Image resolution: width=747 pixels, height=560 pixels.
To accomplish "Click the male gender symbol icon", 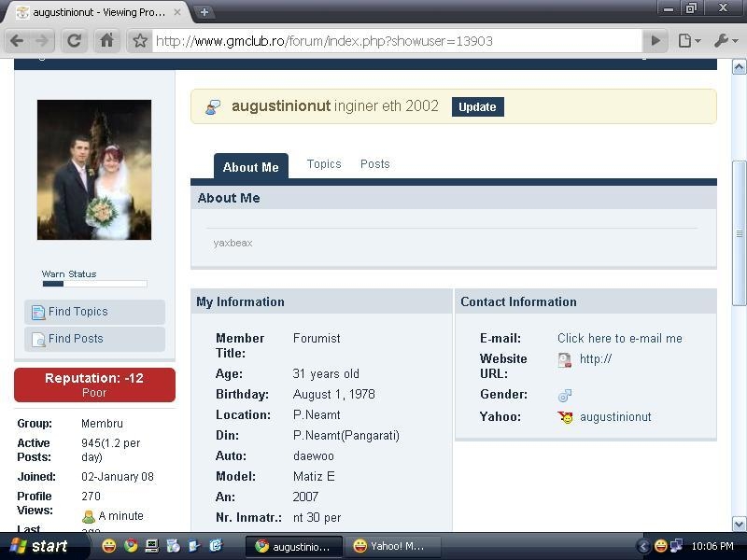I will point(564,396).
